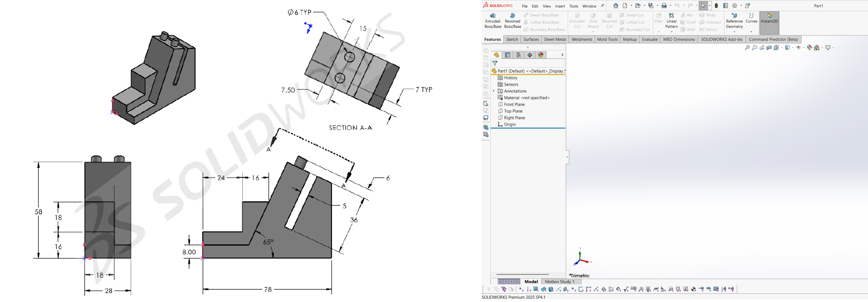This screenshot has width=868, height=302.
Task: Switch to the Sketch tab
Action: coord(512,40)
